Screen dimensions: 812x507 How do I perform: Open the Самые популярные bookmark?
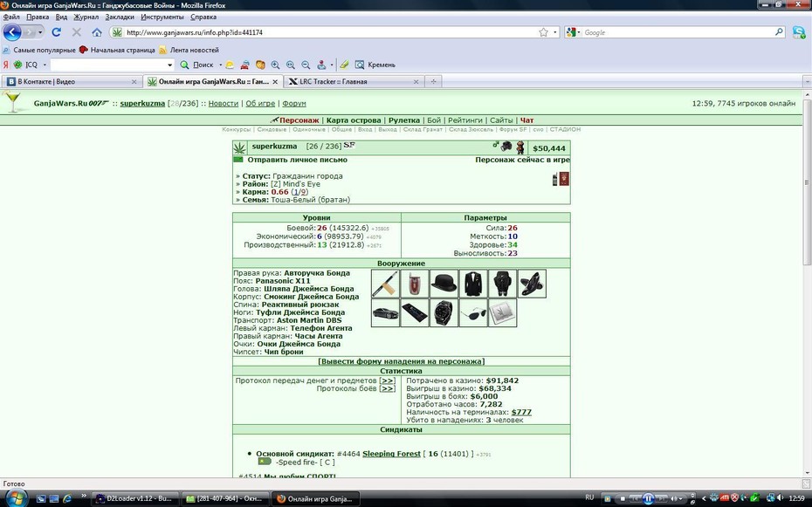pos(38,51)
